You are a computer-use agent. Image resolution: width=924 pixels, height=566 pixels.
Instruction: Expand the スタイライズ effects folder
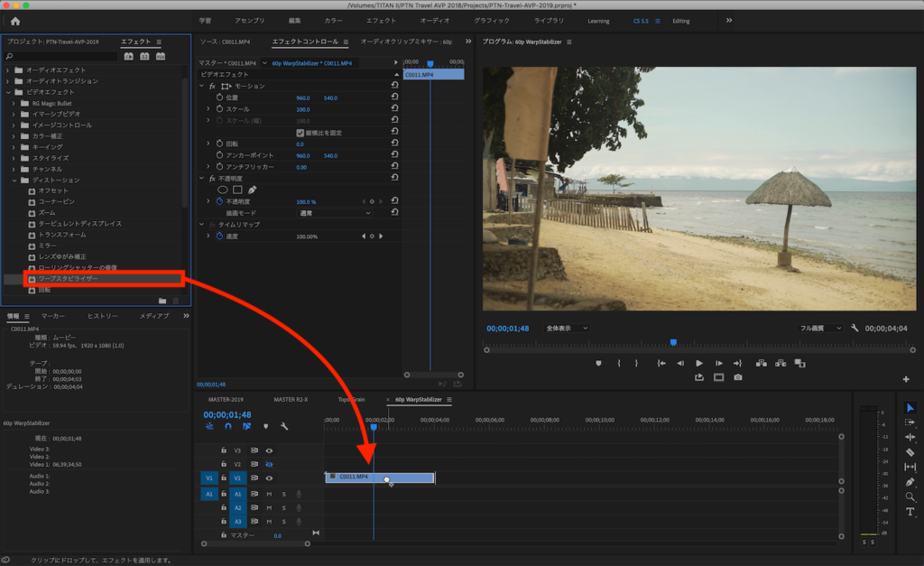tap(12, 158)
